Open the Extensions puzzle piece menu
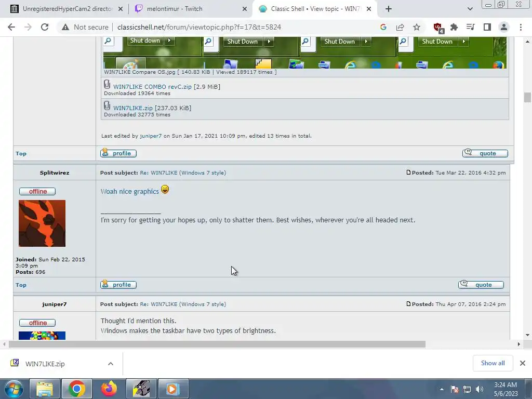The height and width of the screenshot is (399, 532). click(x=454, y=27)
